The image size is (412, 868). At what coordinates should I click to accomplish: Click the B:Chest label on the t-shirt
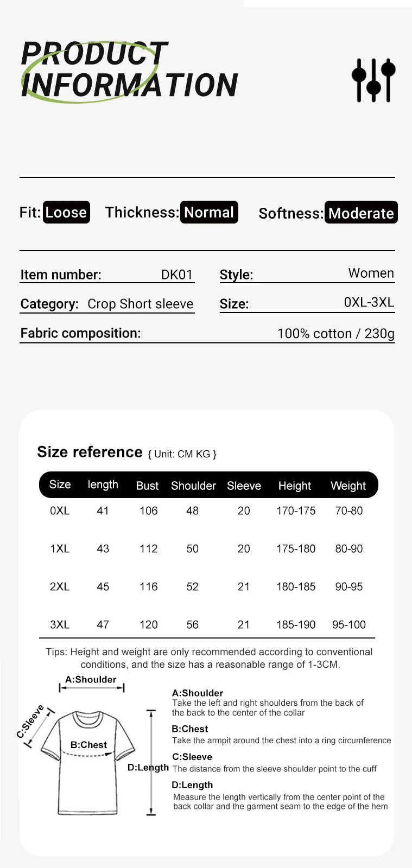pos(88,745)
